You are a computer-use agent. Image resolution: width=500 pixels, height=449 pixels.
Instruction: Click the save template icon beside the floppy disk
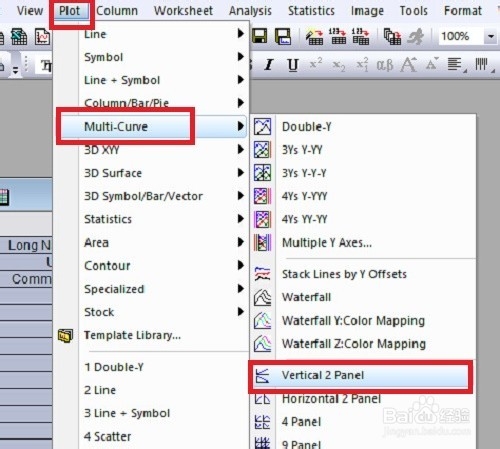283,36
